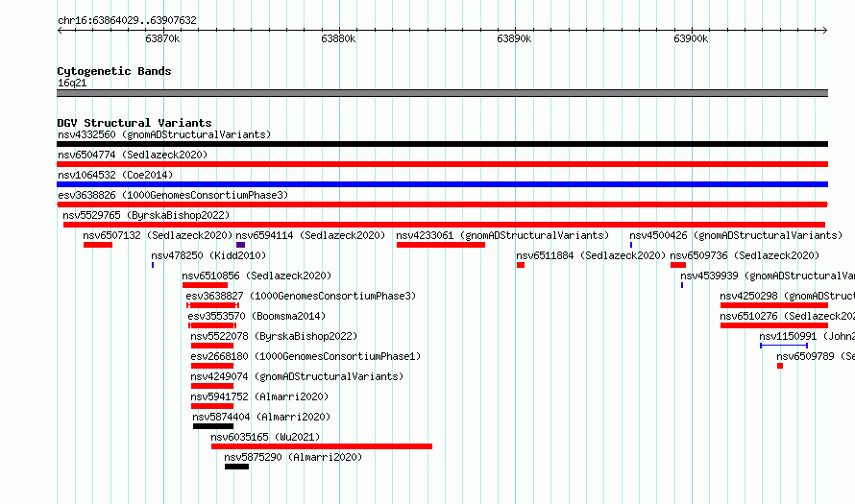Viewport: 855px width, 504px height.
Task: Open the nsv6510856 Sedlazeck2020 label
Action: 256,276
